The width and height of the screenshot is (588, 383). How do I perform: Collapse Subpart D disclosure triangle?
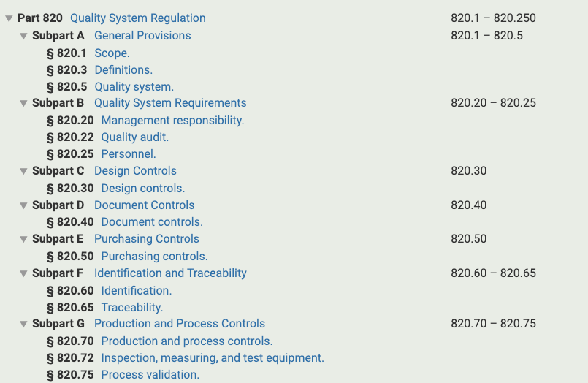pyautogui.click(x=23, y=205)
